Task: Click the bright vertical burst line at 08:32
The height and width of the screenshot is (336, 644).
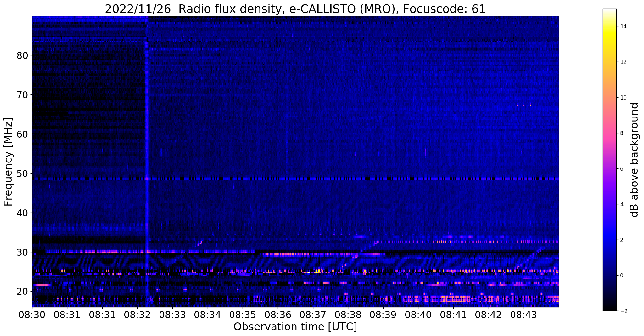Action: coord(147,175)
